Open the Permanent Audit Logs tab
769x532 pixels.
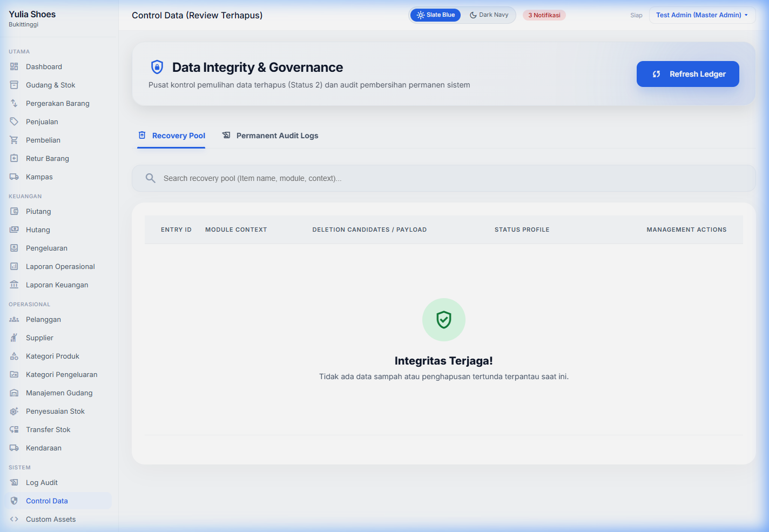point(270,136)
